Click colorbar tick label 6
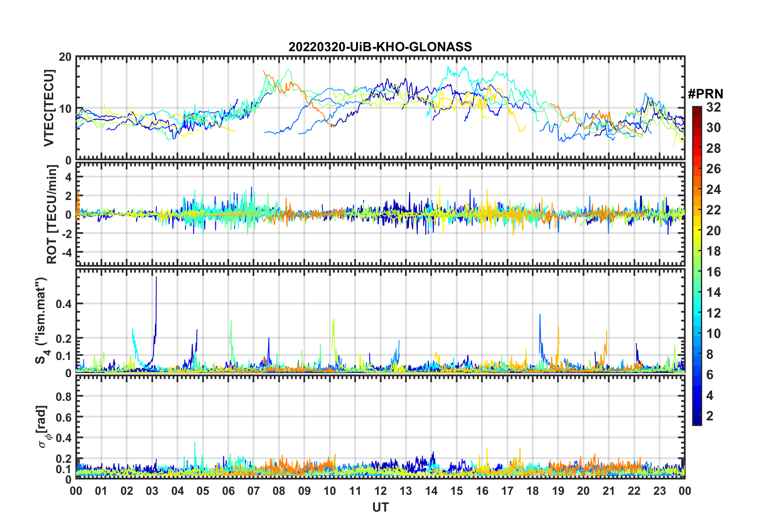The image size is (761, 532). pos(710,374)
